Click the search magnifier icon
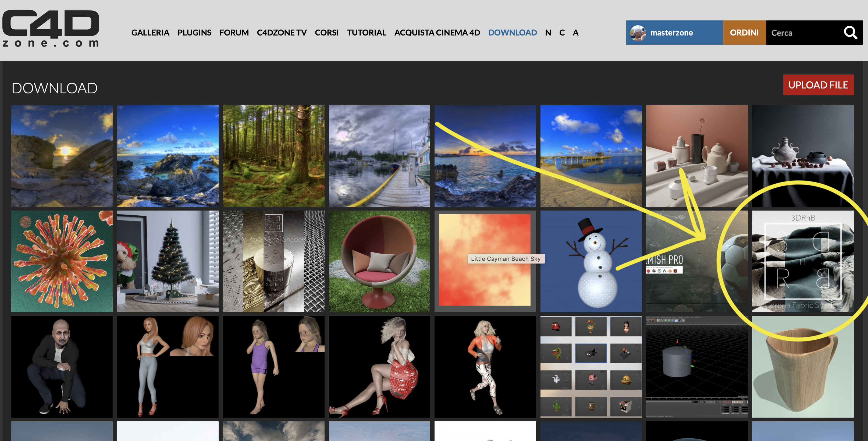Screen dimensions: 868x441 [850, 33]
